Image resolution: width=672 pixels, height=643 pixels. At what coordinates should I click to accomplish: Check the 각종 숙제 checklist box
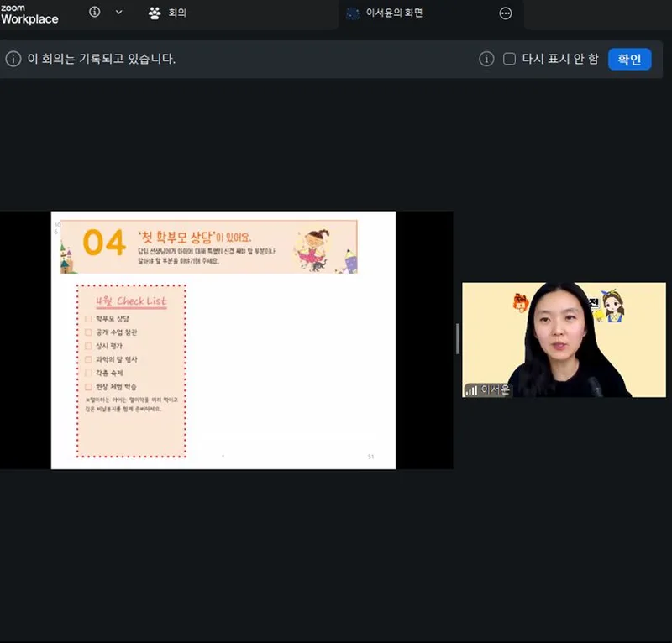tap(88, 373)
